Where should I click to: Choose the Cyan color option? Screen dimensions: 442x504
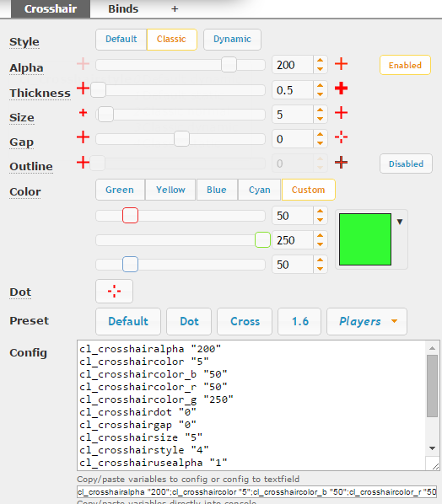pos(259,190)
